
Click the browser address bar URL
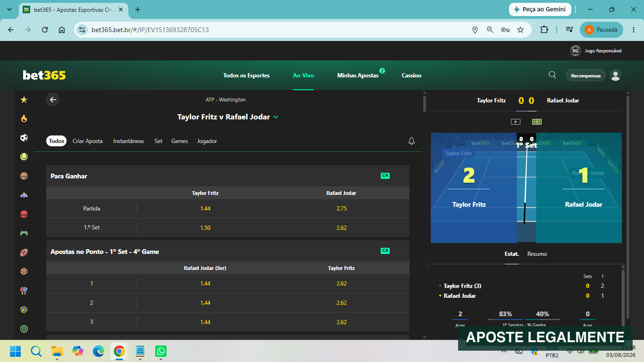coord(150,30)
